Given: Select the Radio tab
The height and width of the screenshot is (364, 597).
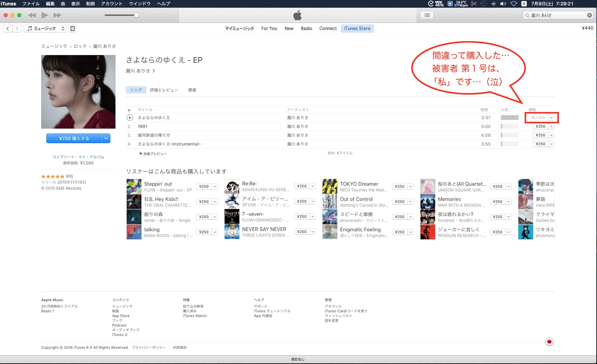Looking at the screenshot, I should (x=306, y=29).
